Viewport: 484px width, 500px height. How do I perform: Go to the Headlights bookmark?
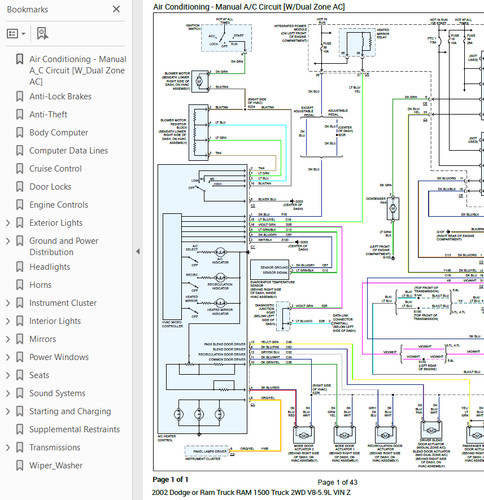coord(50,267)
